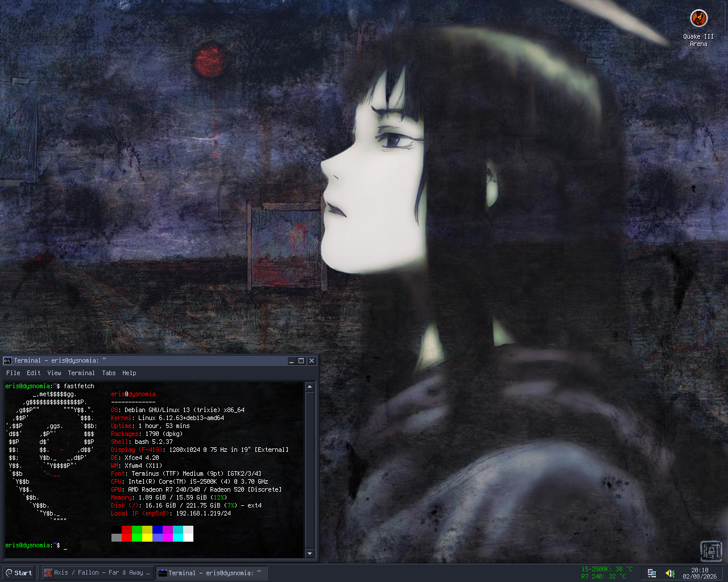Open the network connection tray icon
728x582 pixels.
pos(652,573)
